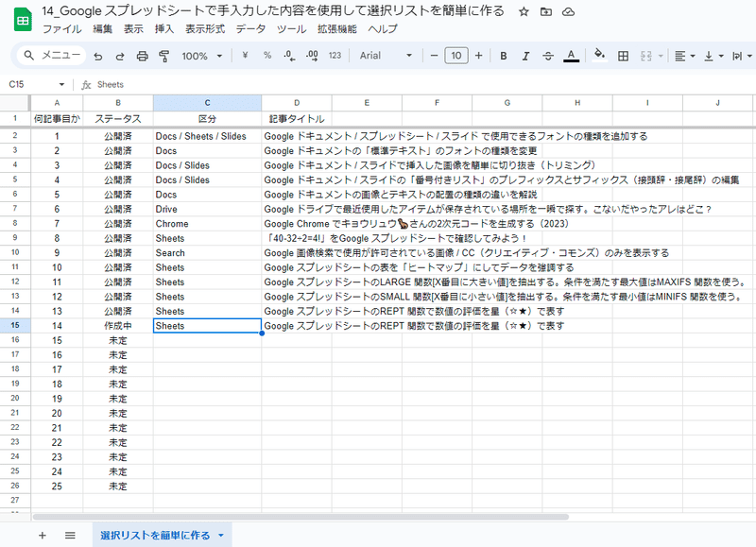
Task: Expand merge cells options arrow
Action: (661, 56)
